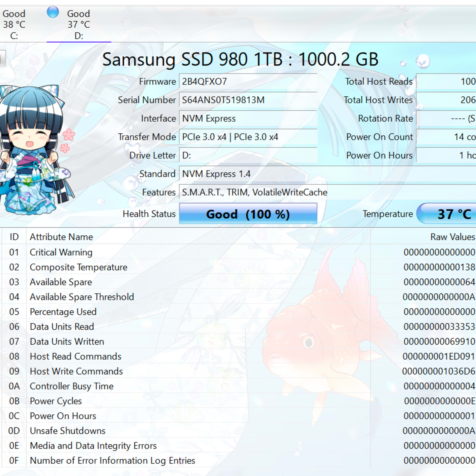The width and height of the screenshot is (476, 476).
Task: Click ID cell 0B in attribute table
Action: (14, 401)
